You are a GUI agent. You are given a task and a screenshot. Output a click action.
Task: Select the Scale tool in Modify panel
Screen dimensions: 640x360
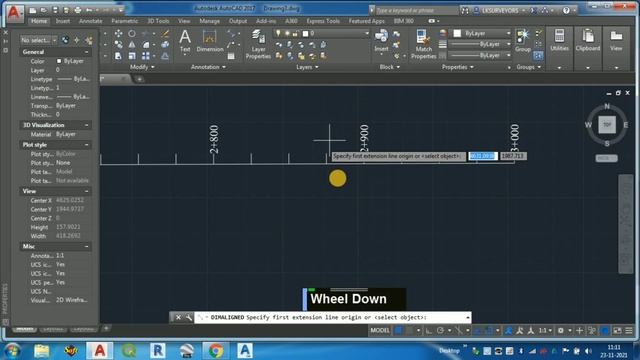point(132,56)
